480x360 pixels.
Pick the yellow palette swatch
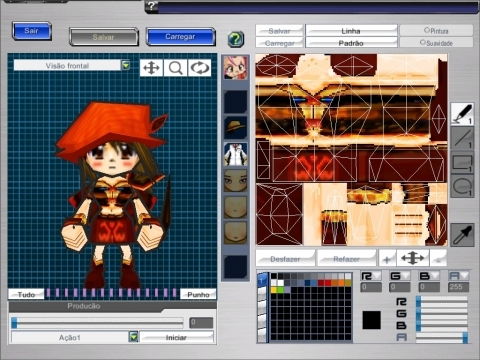[274, 290]
